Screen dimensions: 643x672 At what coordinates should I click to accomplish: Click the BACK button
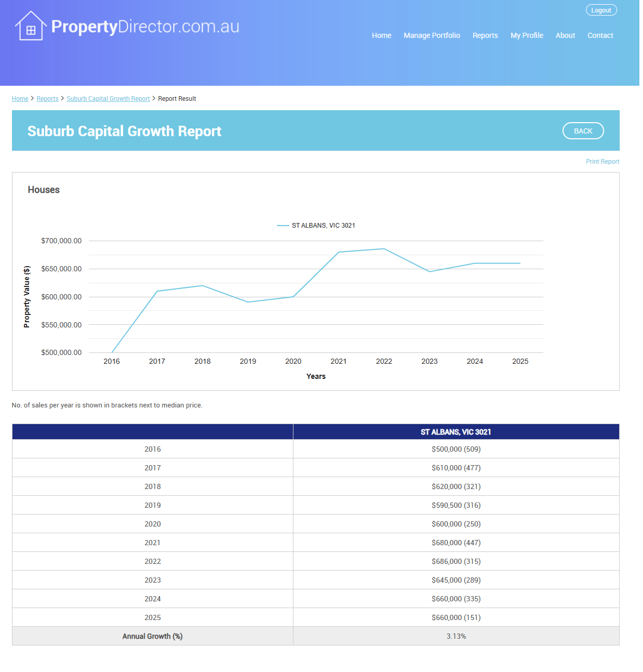point(583,131)
